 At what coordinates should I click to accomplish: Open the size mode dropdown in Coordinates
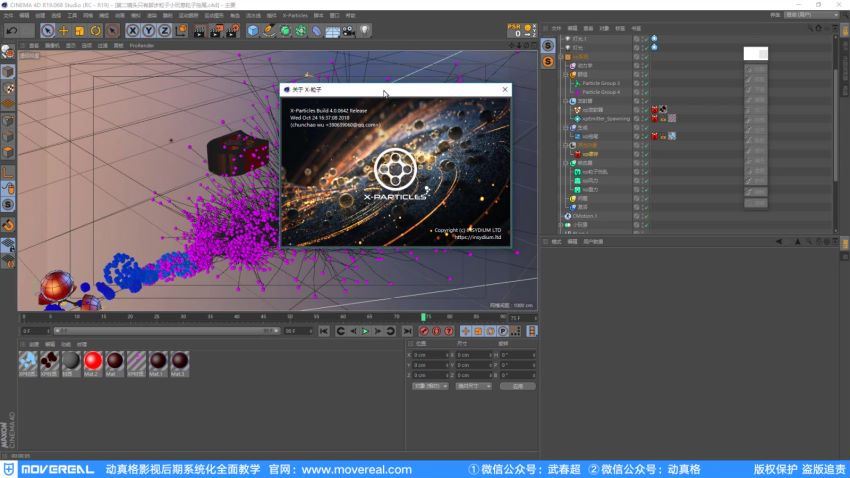tap(473, 386)
